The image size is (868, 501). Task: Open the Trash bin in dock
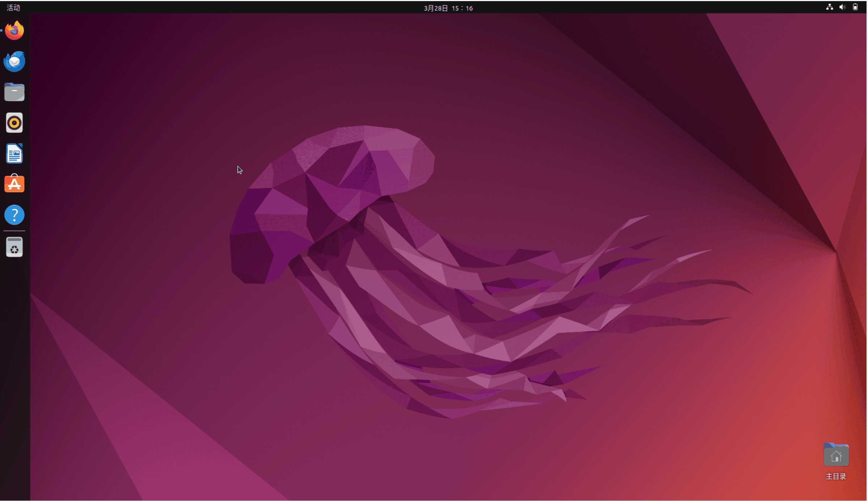[14, 247]
